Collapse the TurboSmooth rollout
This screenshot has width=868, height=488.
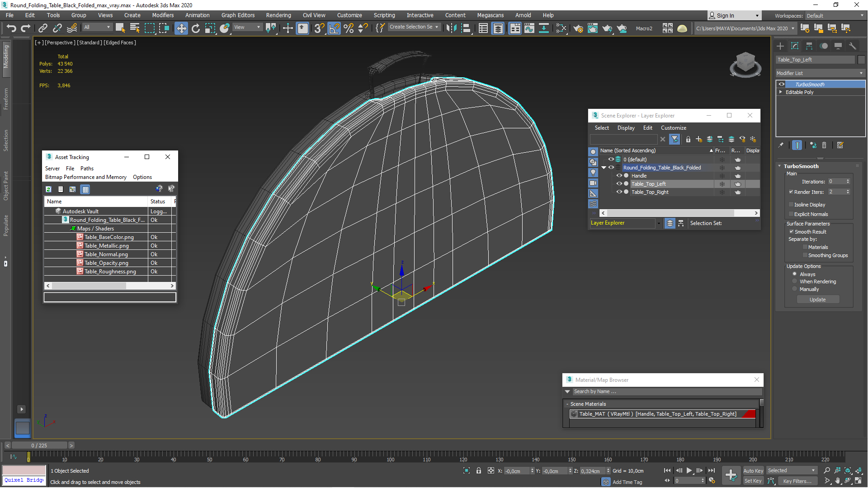[779, 166]
